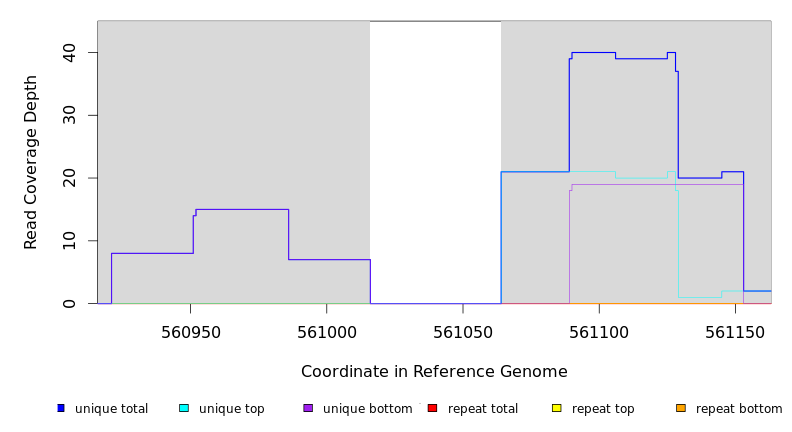The width and height of the screenshot is (792, 432).
Task: Click the 'Coordinate in Reference Genome' axis title
Action: click(x=434, y=372)
